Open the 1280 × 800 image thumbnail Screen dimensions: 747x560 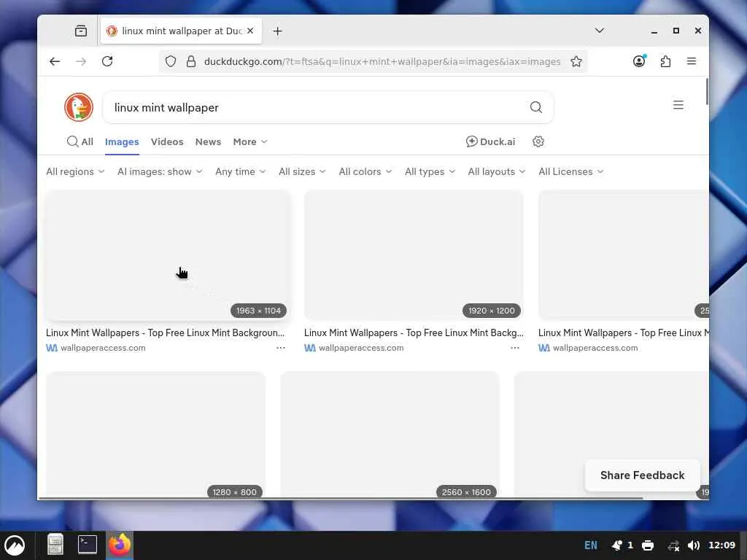[x=155, y=435]
